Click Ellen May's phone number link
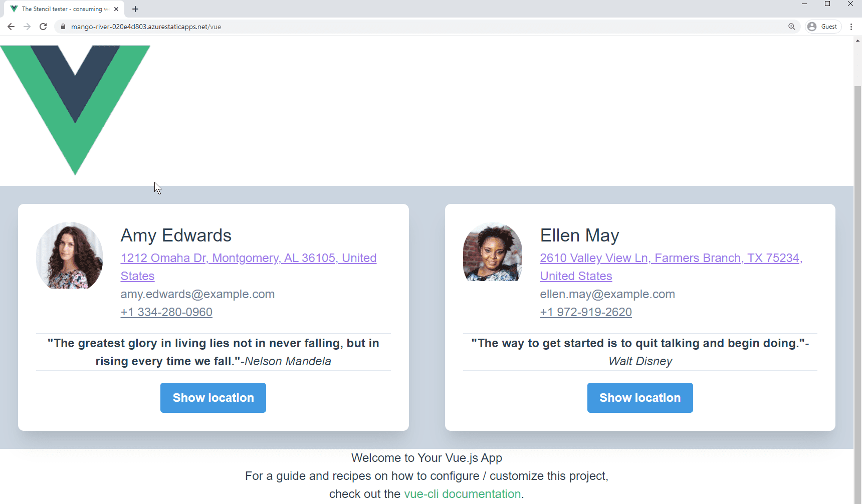 point(585,312)
